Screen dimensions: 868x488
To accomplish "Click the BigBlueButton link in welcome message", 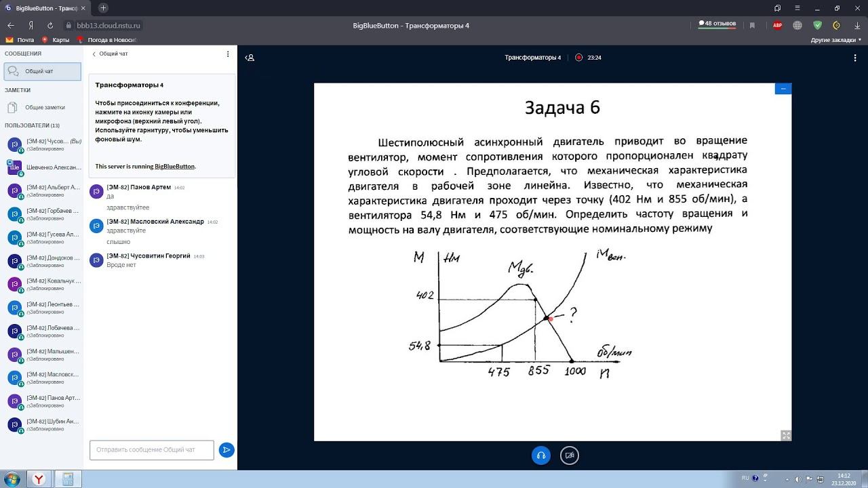I will (174, 166).
